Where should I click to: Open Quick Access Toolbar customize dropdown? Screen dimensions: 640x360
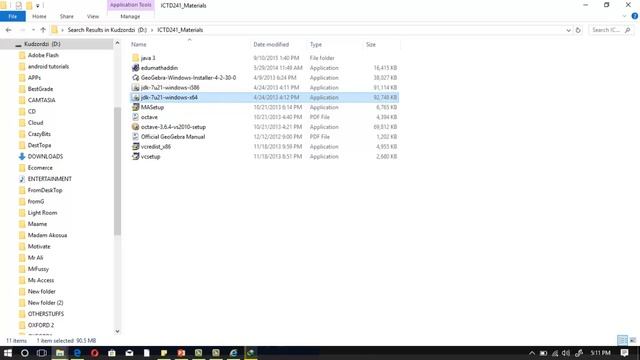coord(38,6)
